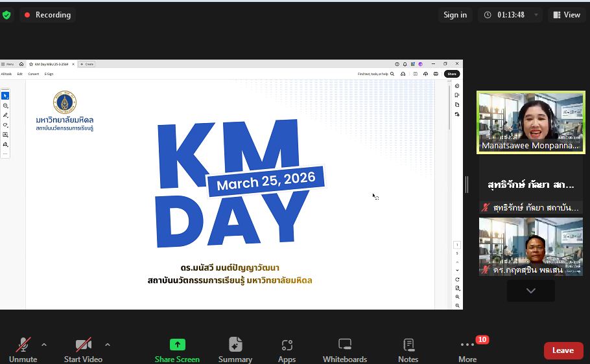Open More options with 10 badge
The height and width of the screenshot is (364, 590).
467,345
